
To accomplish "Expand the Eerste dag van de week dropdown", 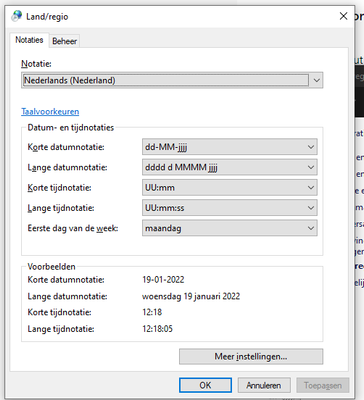I will pyautogui.click(x=230, y=228).
